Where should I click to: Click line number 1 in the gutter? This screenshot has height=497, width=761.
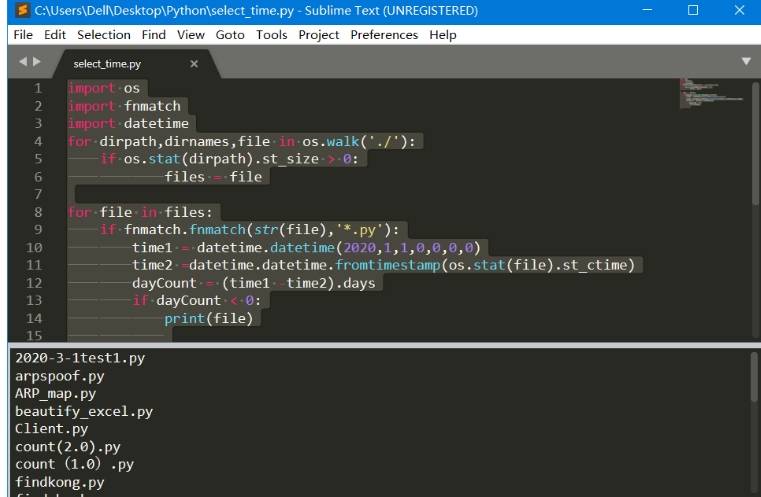click(x=38, y=88)
